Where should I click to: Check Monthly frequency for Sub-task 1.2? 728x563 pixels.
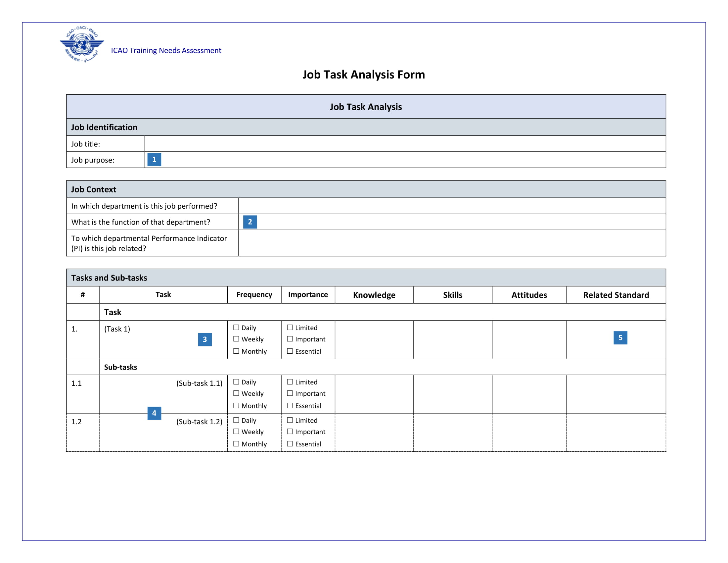pyautogui.click(x=236, y=444)
